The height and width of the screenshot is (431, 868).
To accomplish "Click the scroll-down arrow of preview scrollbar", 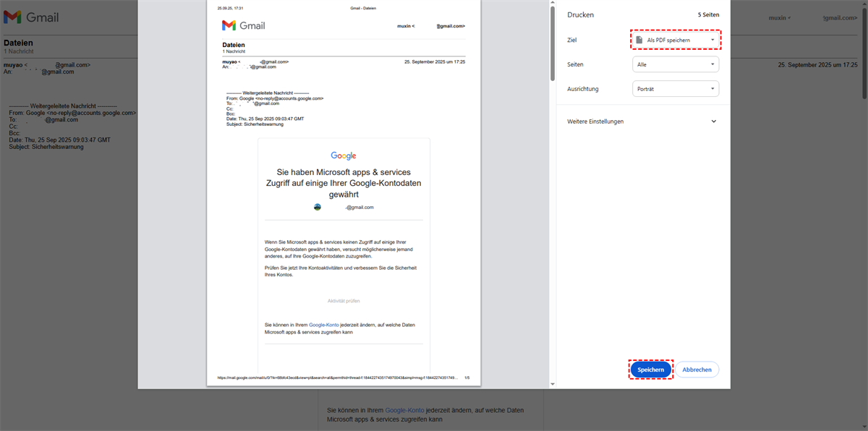I will [x=553, y=385].
